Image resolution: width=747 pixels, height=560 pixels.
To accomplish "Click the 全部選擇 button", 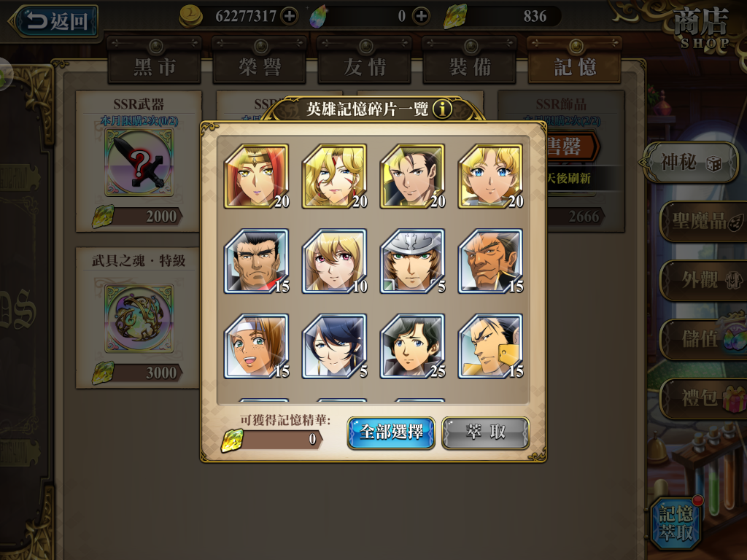I will [x=391, y=432].
